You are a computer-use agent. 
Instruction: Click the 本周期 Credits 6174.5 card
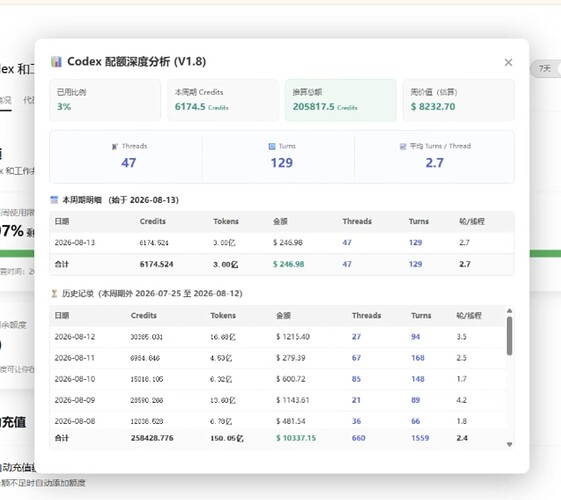pos(223,100)
